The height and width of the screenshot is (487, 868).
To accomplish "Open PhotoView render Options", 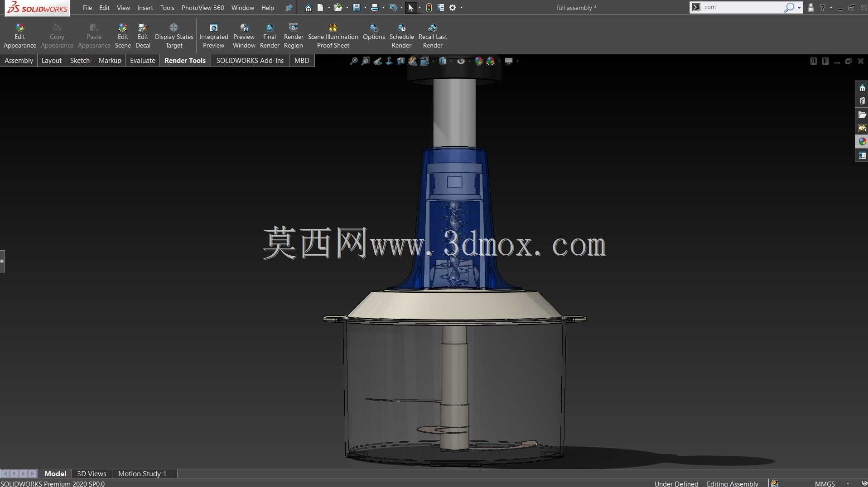I will [374, 32].
